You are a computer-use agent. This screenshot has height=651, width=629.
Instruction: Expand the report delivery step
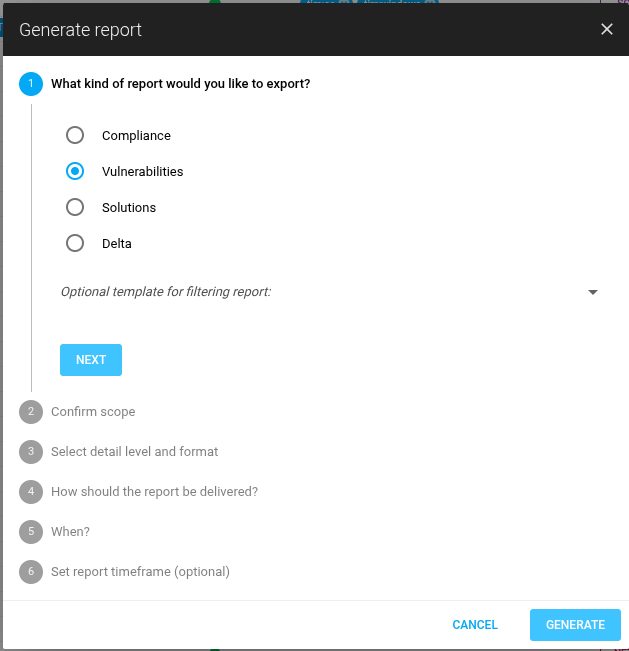[154, 492]
